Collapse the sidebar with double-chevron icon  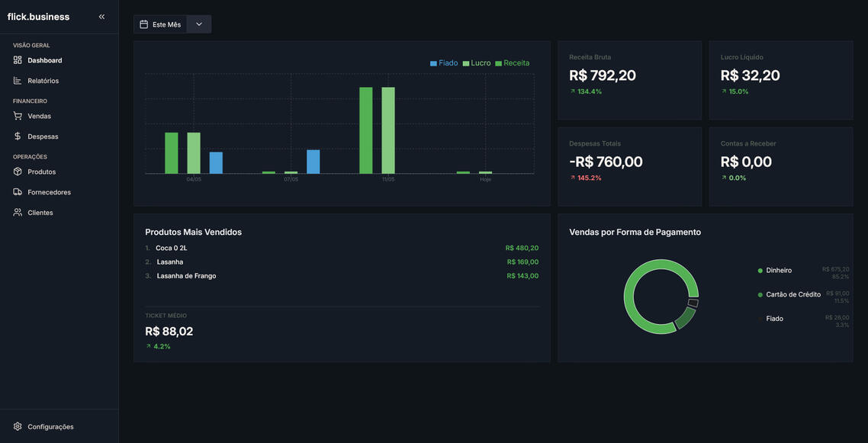click(102, 17)
